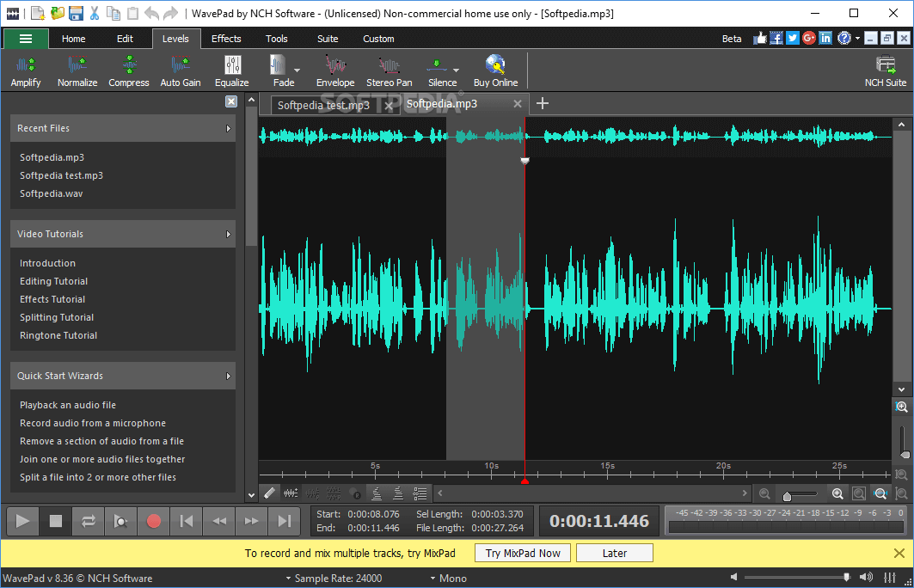Click the vertical zoom in magnifier
The image size is (914, 588).
tap(902, 407)
